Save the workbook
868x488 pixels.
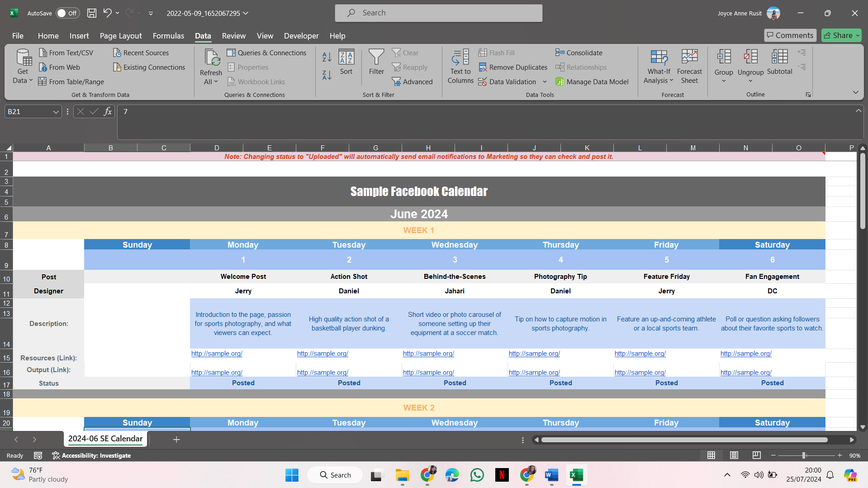tap(92, 13)
